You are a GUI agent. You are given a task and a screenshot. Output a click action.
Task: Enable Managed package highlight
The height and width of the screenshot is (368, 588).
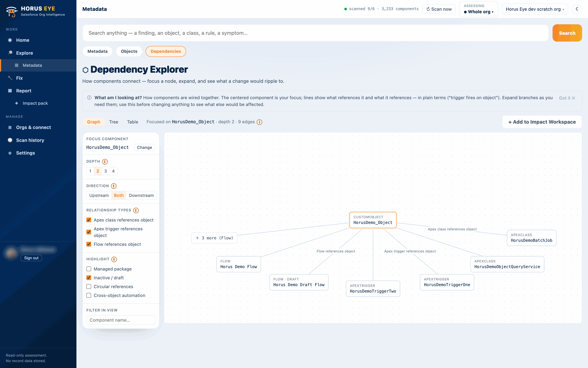(x=89, y=269)
